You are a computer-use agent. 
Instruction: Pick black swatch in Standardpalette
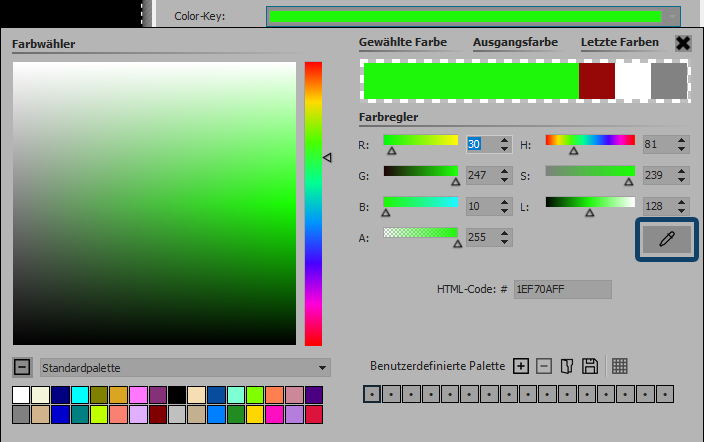177,395
